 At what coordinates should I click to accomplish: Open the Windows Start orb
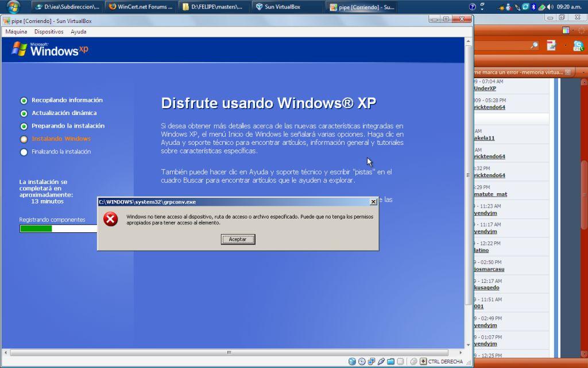14,7
